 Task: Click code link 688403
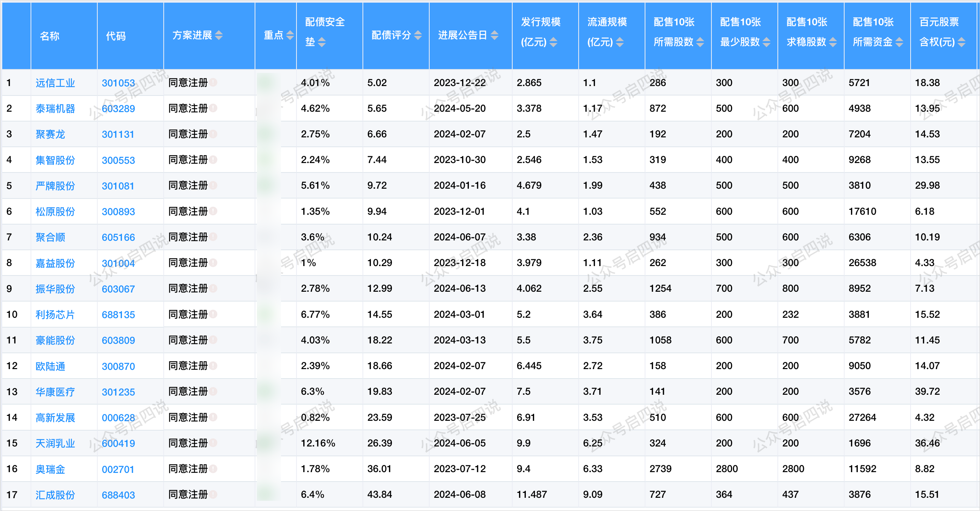(118, 495)
